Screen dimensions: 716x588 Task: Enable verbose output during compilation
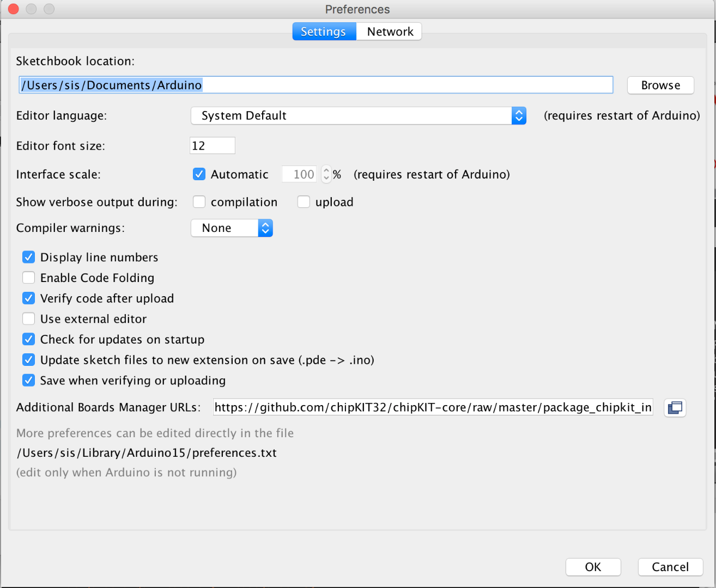coord(199,202)
